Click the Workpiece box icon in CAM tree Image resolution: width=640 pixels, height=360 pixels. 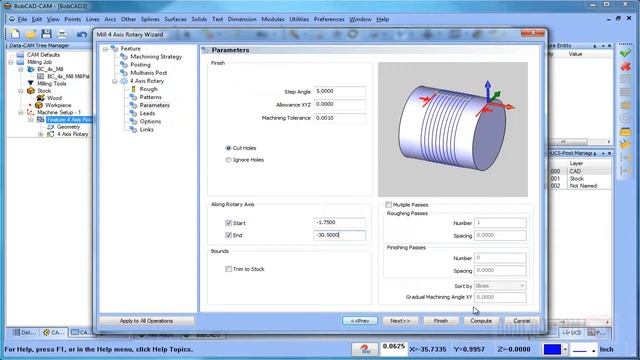click(x=39, y=105)
